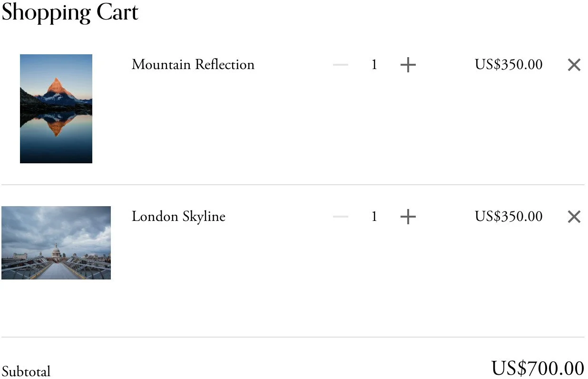Remove Mountain Reflection from the cart
Viewport: 588px width, 379px height.
[574, 65]
